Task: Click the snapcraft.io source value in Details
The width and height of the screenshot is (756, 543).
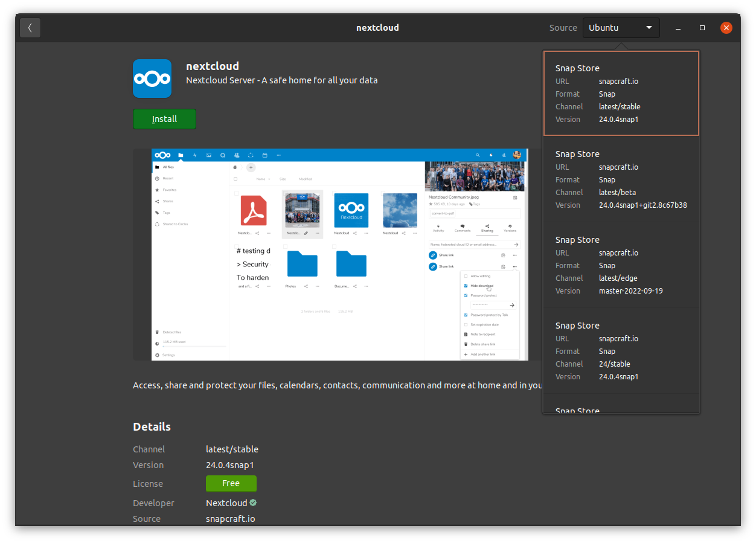Action: pos(231,518)
